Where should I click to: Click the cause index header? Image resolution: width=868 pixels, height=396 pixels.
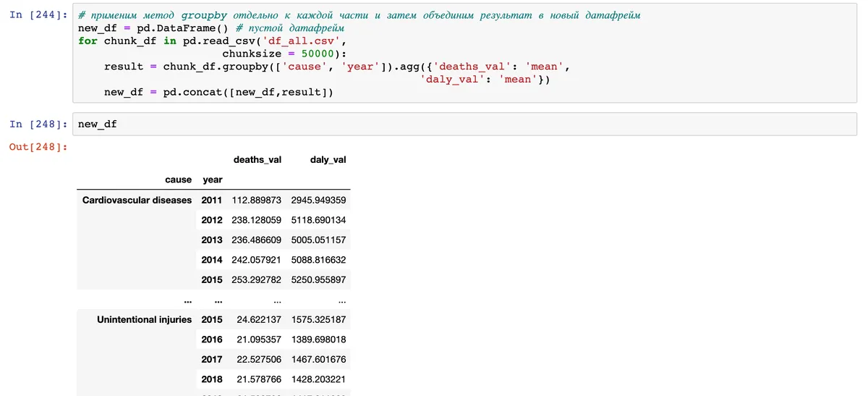[178, 180]
